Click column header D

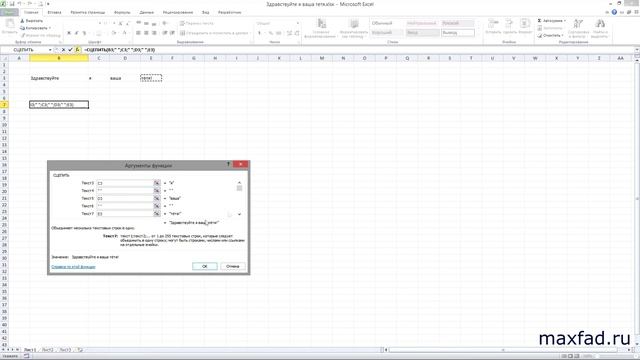[125, 58]
